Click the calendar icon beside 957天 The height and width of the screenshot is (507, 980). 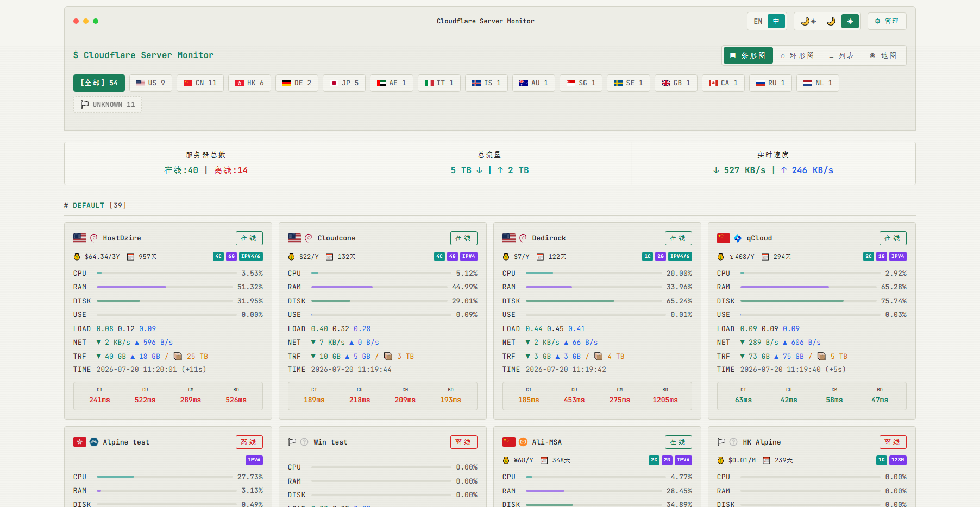(130, 257)
